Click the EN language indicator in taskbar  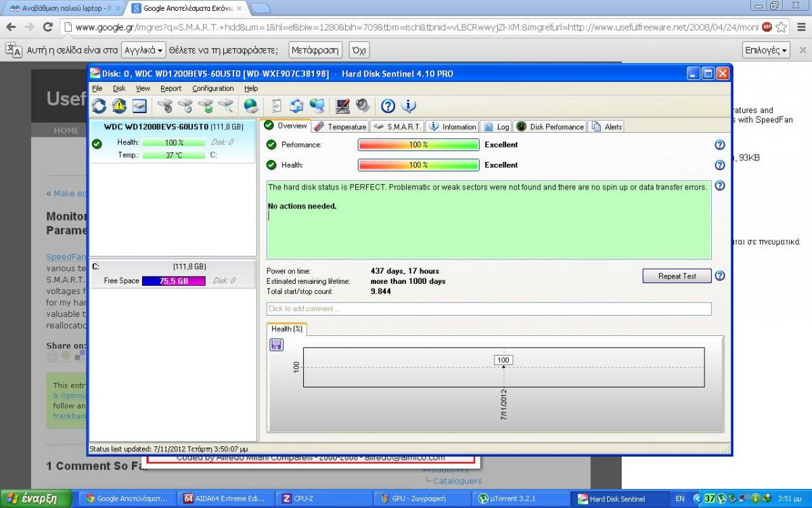click(x=680, y=499)
